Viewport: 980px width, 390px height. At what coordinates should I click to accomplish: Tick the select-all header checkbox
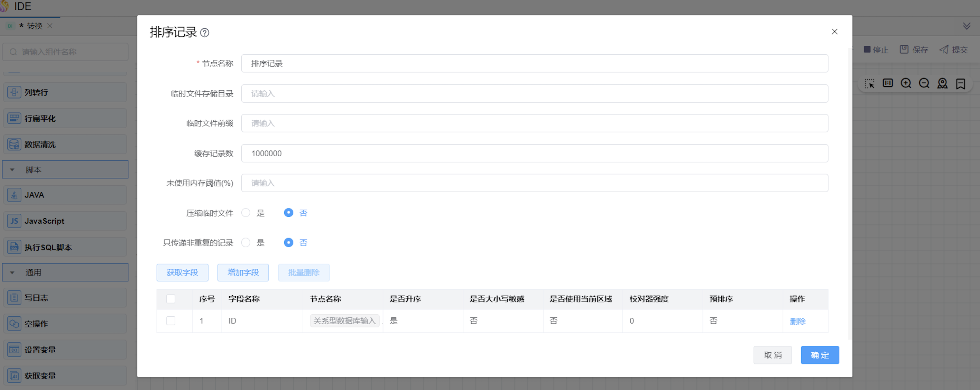(171, 299)
